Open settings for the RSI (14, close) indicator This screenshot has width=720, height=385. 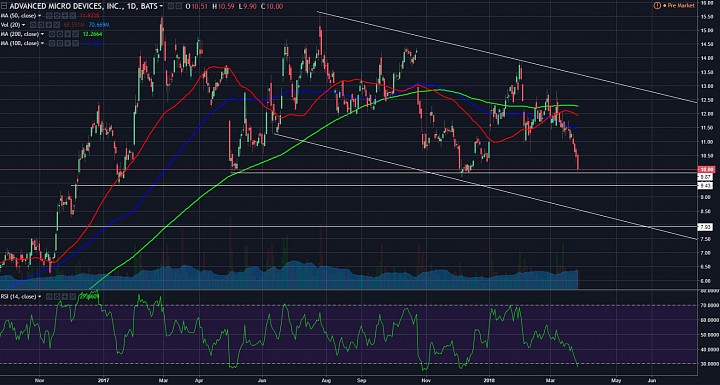tap(57, 297)
